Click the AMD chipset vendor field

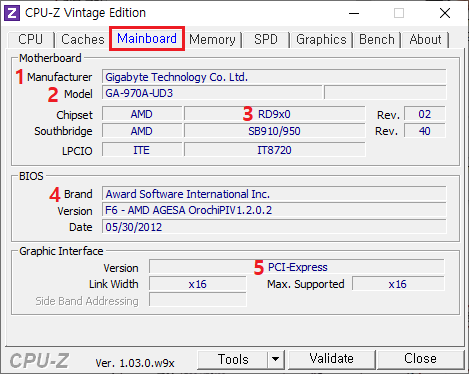[x=142, y=114]
